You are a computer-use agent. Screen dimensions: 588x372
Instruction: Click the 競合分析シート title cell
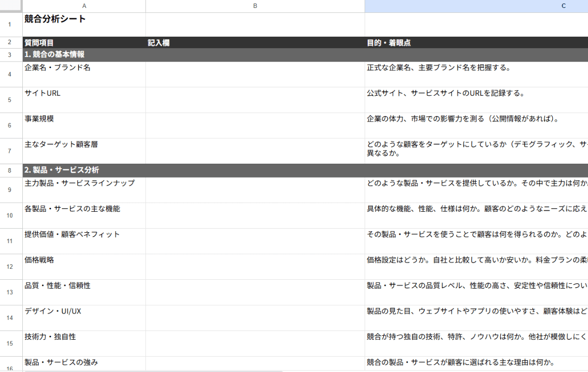click(84, 24)
